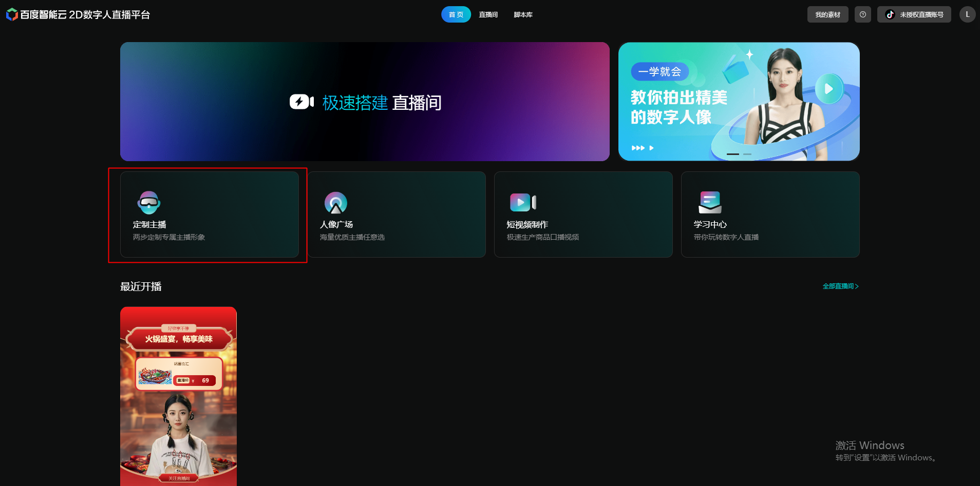This screenshot has height=486, width=980.
Task: Click the Baidu AI Cloud logo
Action: click(11, 14)
